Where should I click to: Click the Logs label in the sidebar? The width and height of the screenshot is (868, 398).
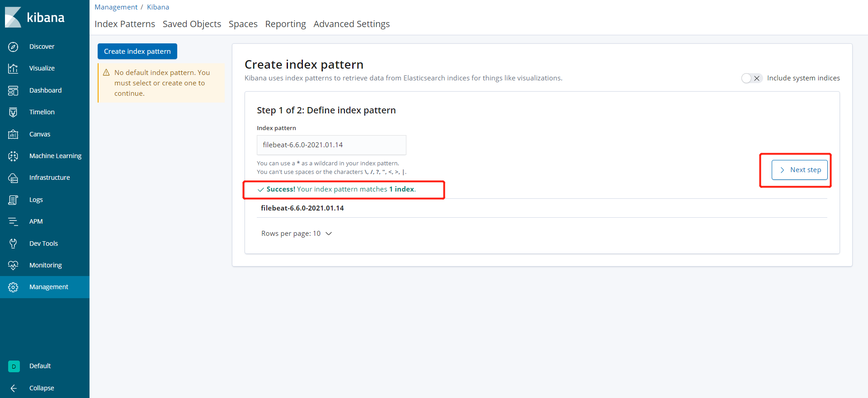click(36, 200)
